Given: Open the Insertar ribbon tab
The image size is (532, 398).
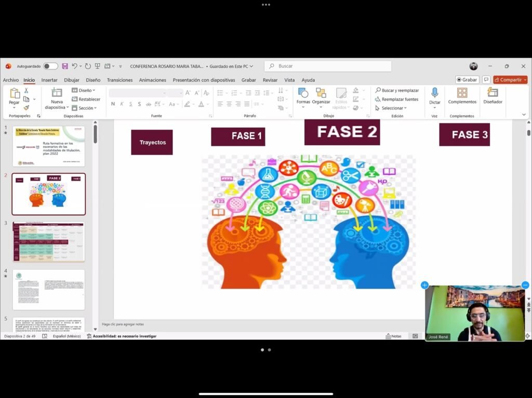Looking at the screenshot, I should 49,80.
